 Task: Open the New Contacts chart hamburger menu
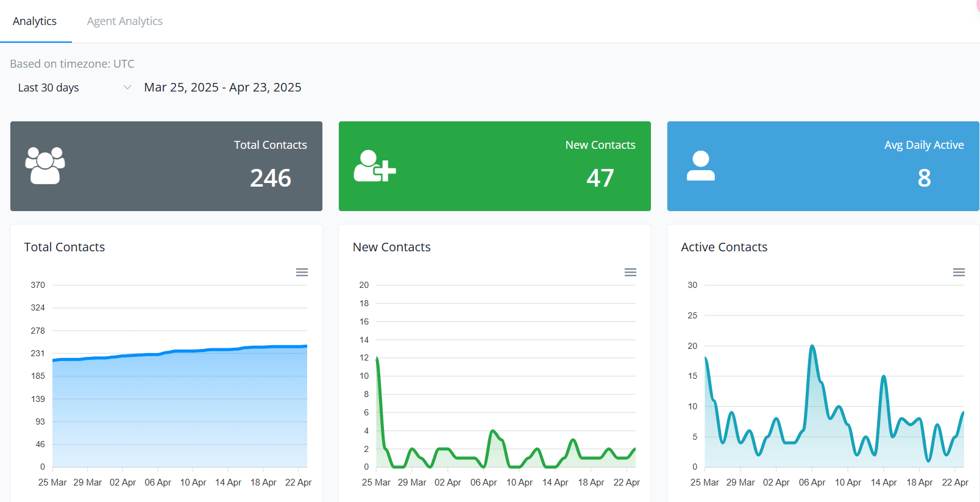[630, 273]
